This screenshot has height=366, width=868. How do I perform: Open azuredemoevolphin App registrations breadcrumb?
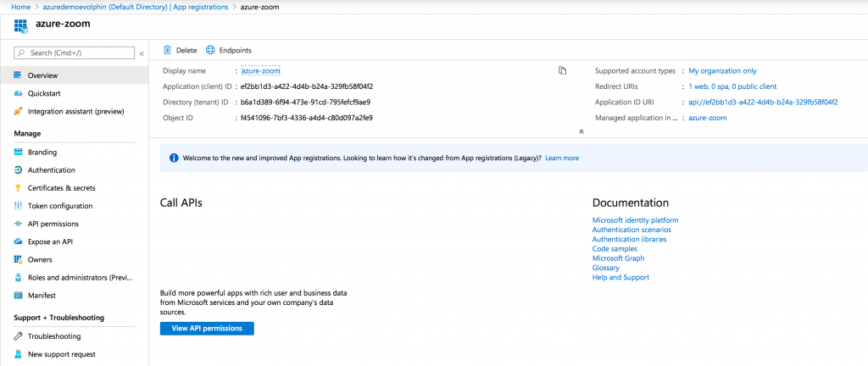tap(136, 7)
